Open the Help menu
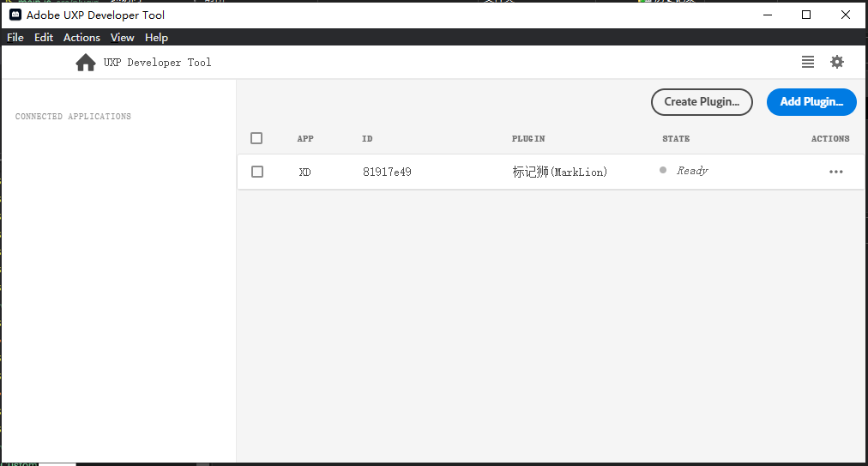This screenshot has height=466, width=868. [x=156, y=37]
